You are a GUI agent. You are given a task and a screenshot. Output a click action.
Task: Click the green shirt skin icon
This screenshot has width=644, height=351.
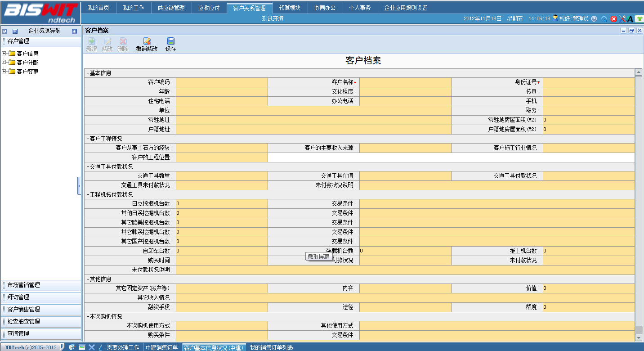(640, 19)
